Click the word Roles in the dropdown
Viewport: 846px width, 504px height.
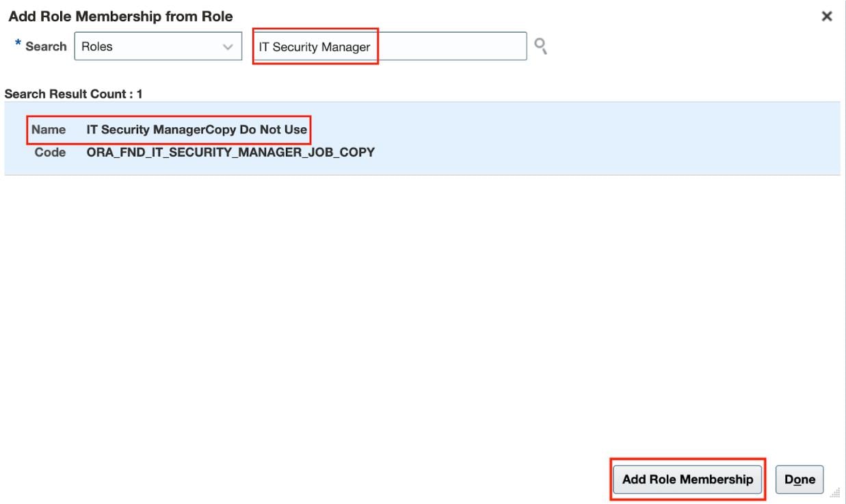[97, 47]
